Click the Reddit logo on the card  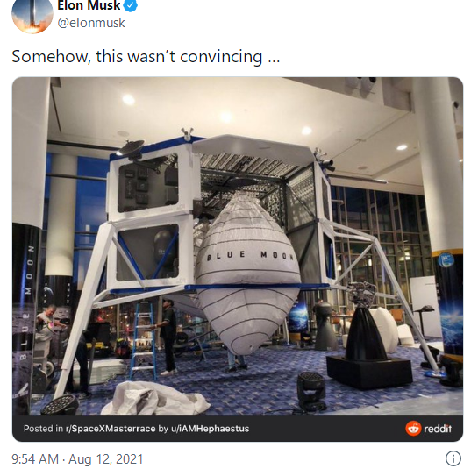413,429
